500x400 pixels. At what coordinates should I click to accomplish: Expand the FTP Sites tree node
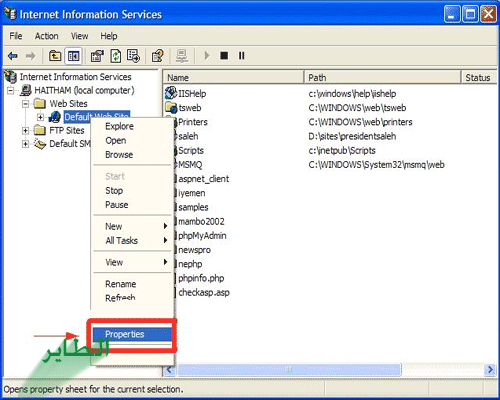[25, 130]
